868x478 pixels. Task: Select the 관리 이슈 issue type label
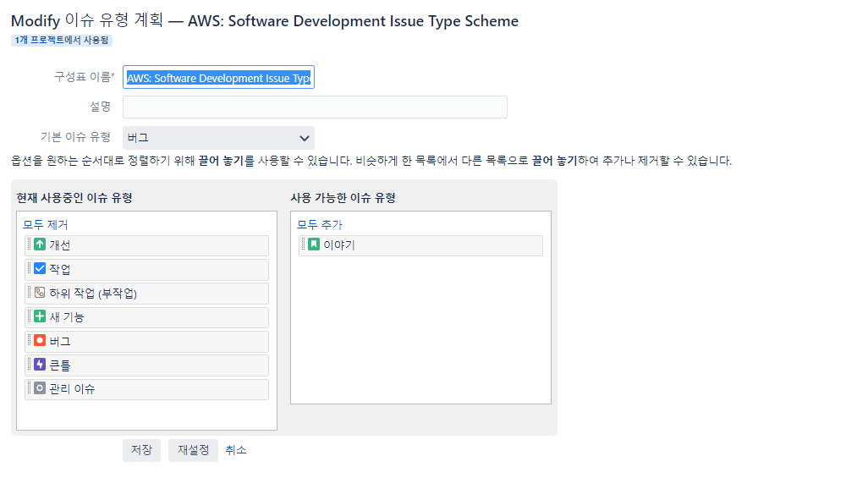click(72, 389)
